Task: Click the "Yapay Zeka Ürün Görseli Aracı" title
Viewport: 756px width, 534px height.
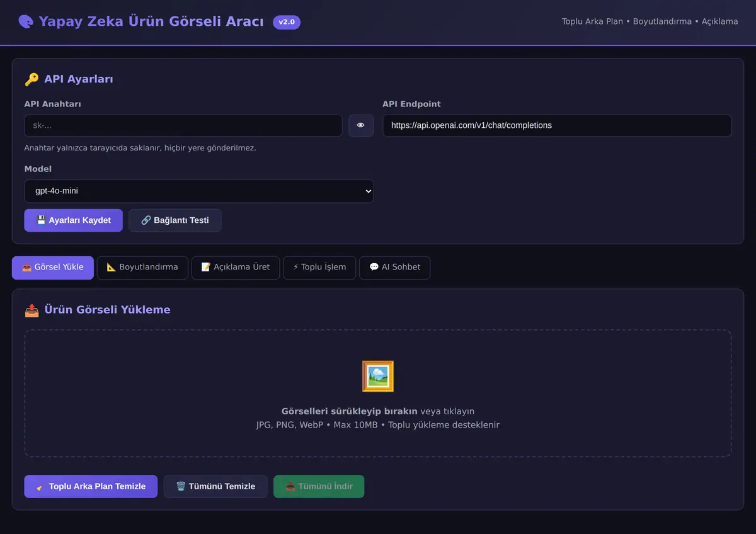Action: [x=151, y=22]
